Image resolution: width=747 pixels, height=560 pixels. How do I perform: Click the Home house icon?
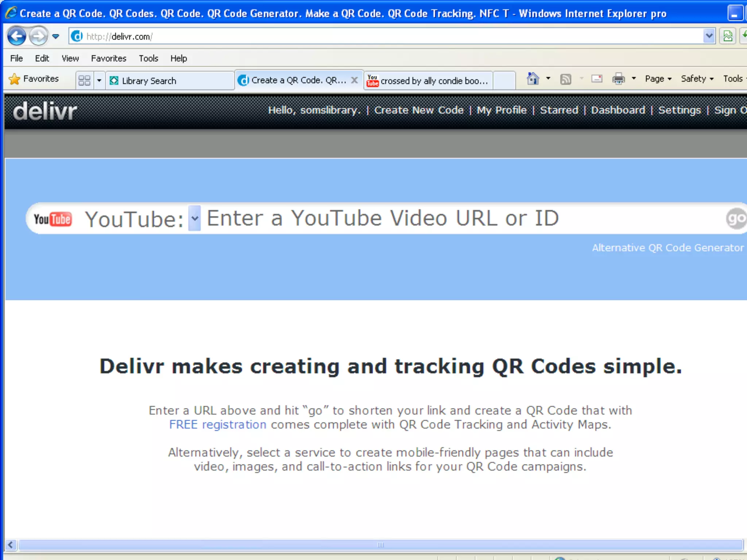[533, 79]
